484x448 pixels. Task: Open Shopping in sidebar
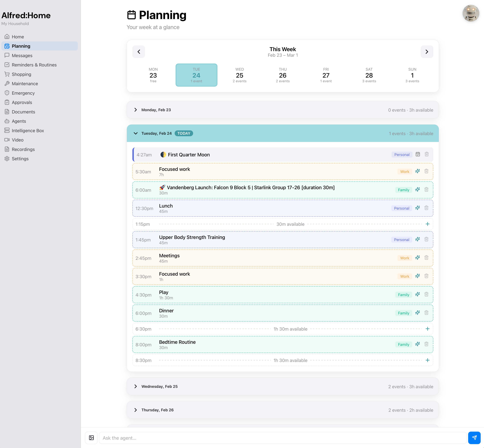point(21,74)
